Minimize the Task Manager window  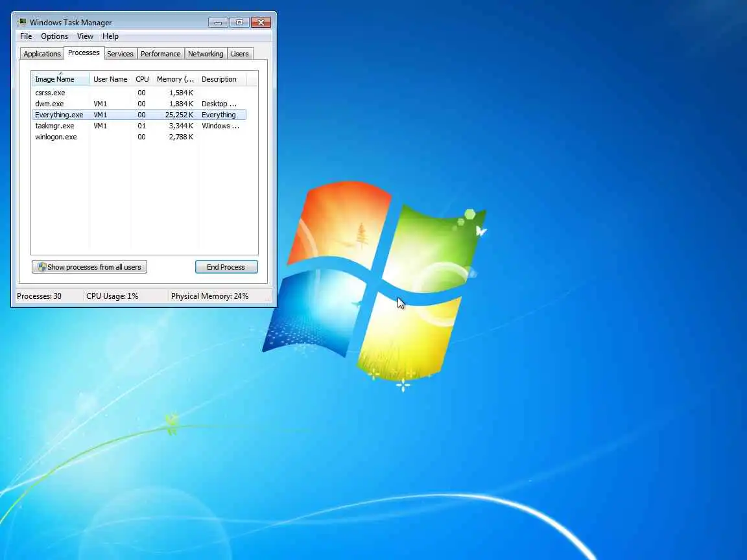pos(218,23)
